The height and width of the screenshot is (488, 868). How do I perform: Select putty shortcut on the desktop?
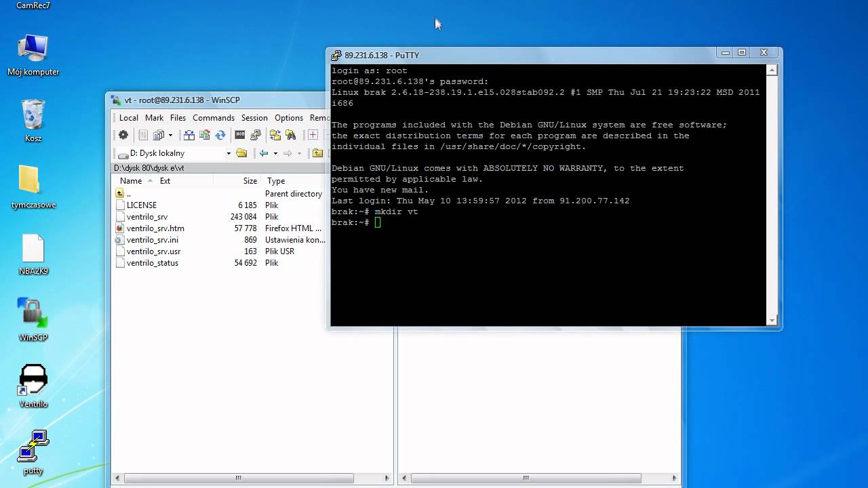33,453
